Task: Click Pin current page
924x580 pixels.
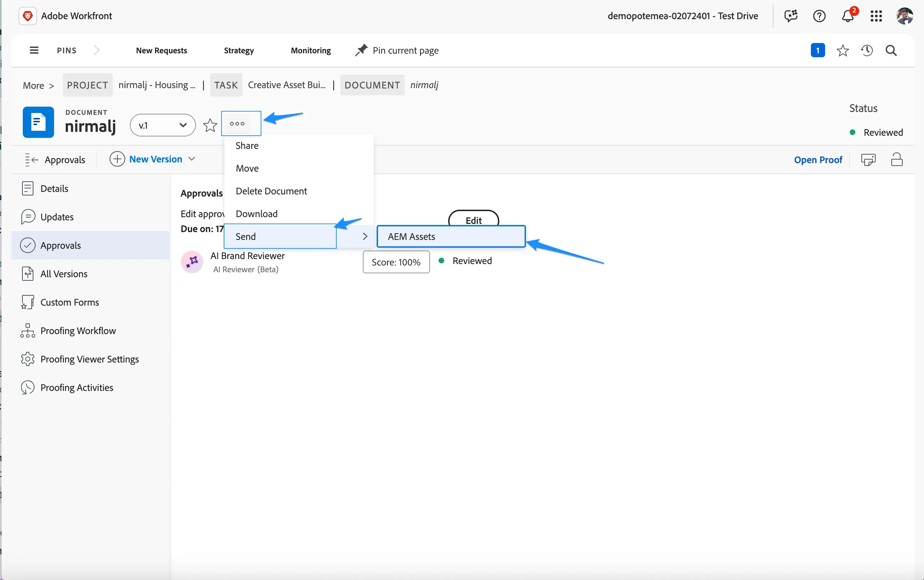Action: (397, 50)
